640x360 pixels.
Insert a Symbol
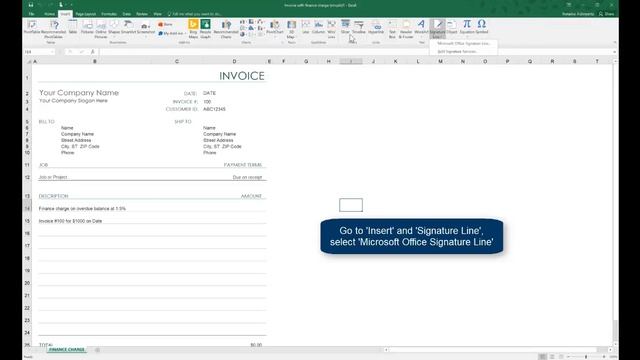pos(482,27)
